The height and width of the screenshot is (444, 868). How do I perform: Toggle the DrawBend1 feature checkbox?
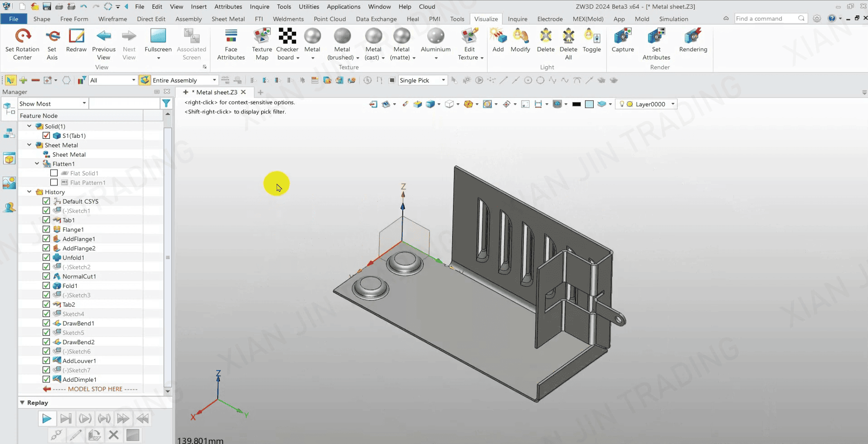point(46,323)
